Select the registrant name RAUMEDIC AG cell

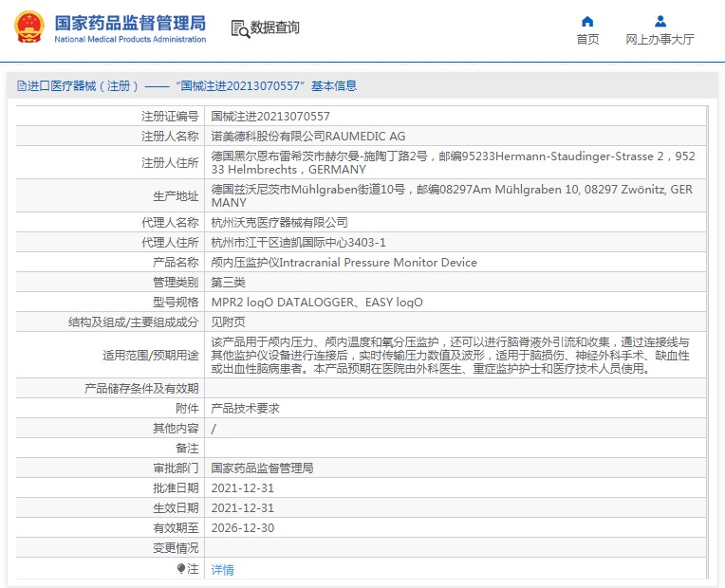pyautogui.click(x=307, y=137)
